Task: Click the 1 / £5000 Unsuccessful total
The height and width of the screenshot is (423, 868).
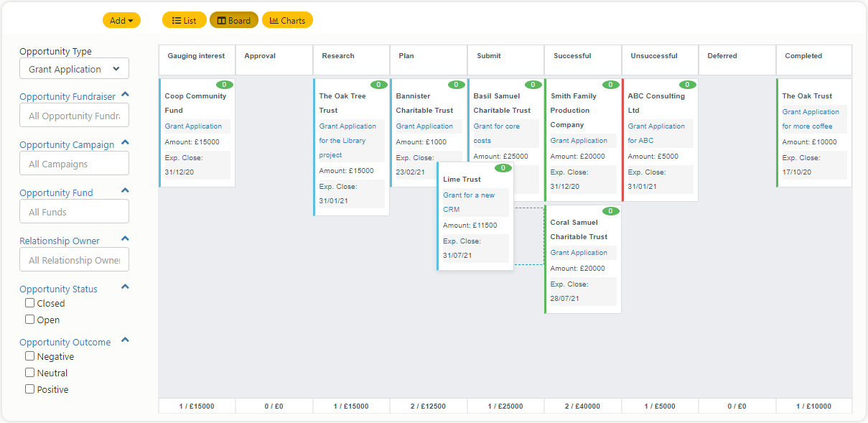Action: 660,406
